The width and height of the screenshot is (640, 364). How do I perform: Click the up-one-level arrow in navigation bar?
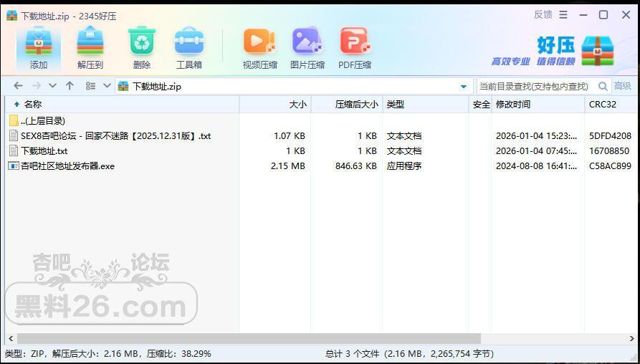[70, 86]
